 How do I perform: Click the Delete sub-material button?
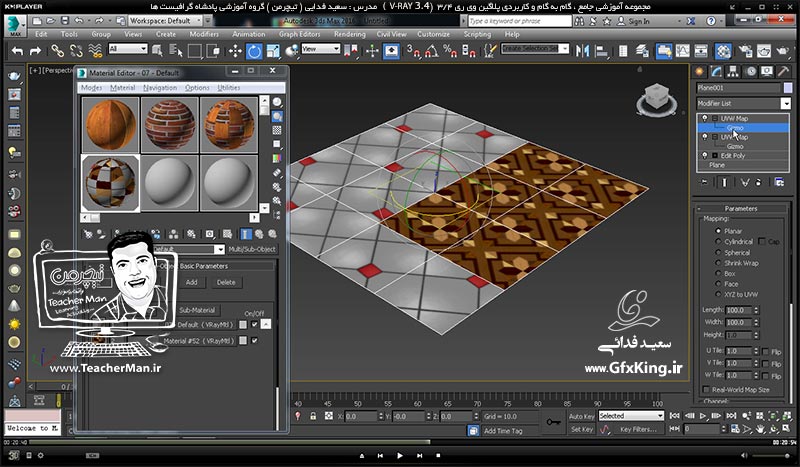(x=226, y=282)
